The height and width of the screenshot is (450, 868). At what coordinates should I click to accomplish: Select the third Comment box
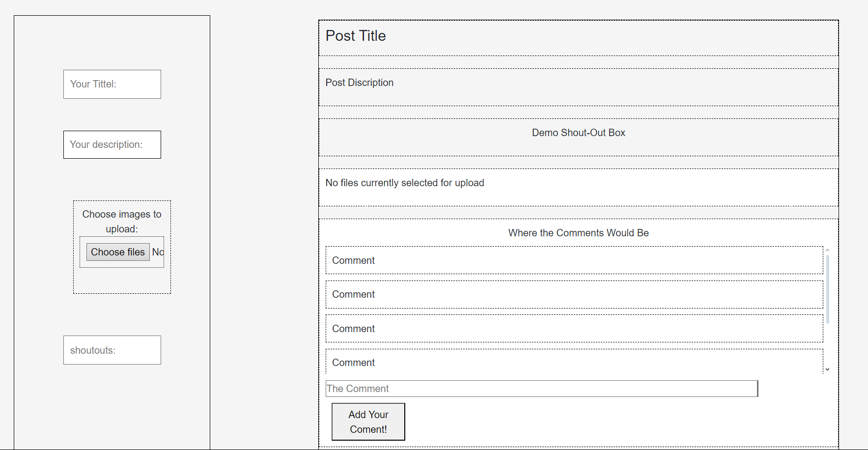(x=574, y=329)
